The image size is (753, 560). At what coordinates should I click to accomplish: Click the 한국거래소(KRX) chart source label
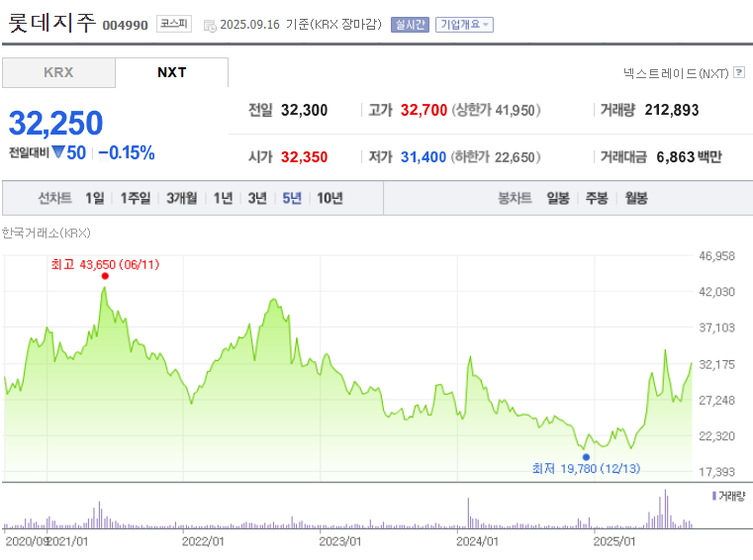click(x=47, y=233)
